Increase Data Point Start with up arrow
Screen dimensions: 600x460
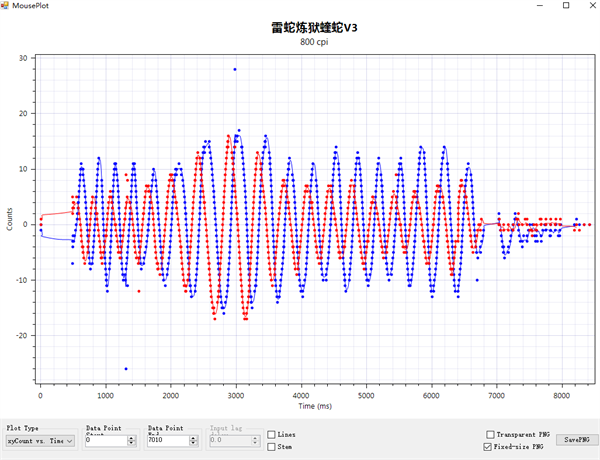tap(132, 437)
